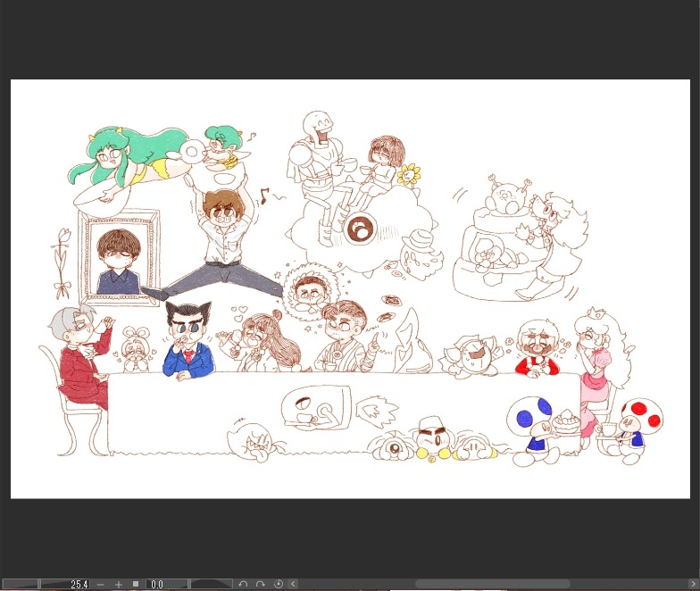Click the fit-to-screen square icon
The width and height of the screenshot is (700, 591).
(136, 584)
